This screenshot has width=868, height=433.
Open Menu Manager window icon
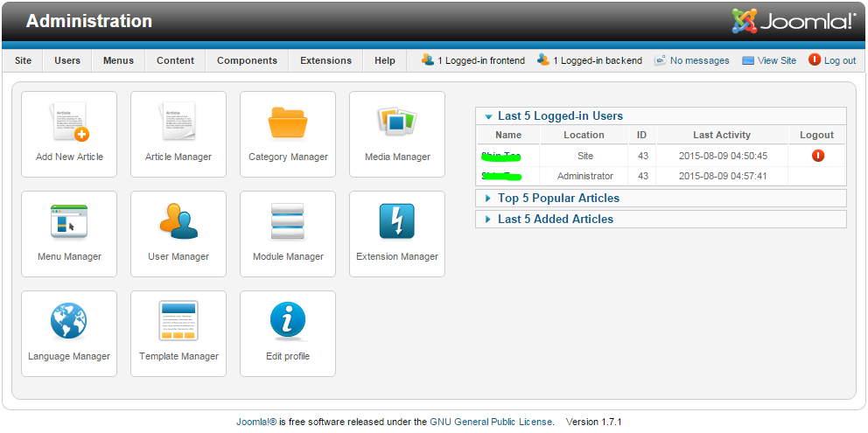pyautogui.click(x=69, y=221)
